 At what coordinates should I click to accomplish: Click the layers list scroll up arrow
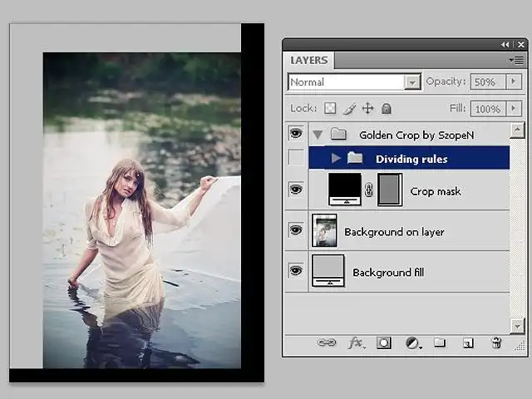click(x=517, y=130)
